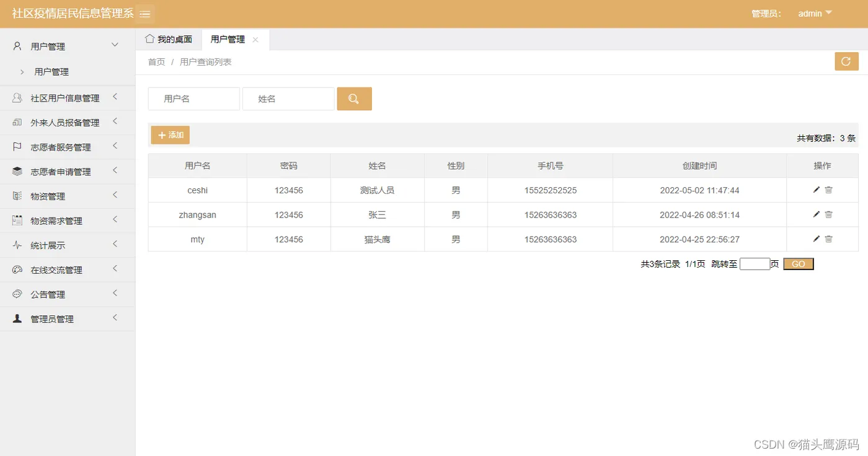Delete the ceshi user row
868x456 pixels.
[x=828, y=190]
